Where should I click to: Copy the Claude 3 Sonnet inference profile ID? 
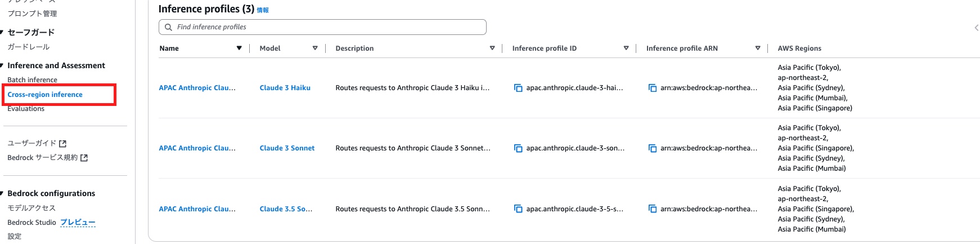[x=518, y=148]
